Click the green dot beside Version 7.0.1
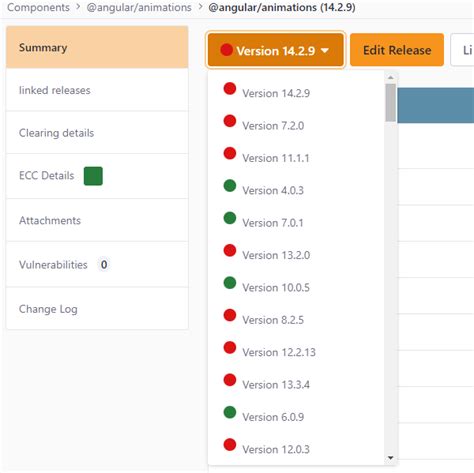Image resolution: width=474 pixels, height=473 pixels. tap(230, 218)
